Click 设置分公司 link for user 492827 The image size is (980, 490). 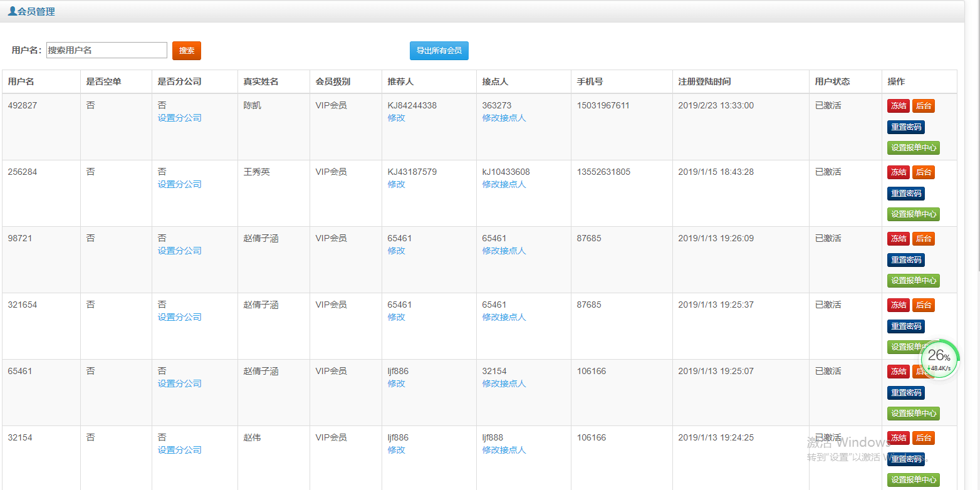[180, 118]
